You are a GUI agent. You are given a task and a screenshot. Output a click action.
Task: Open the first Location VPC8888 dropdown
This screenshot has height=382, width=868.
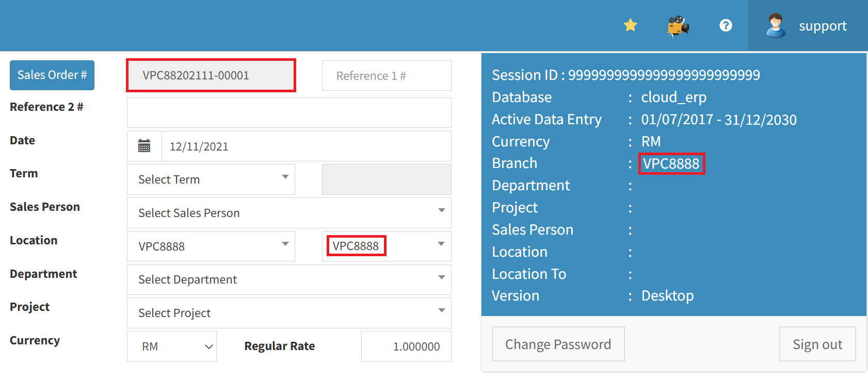click(x=211, y=246)
